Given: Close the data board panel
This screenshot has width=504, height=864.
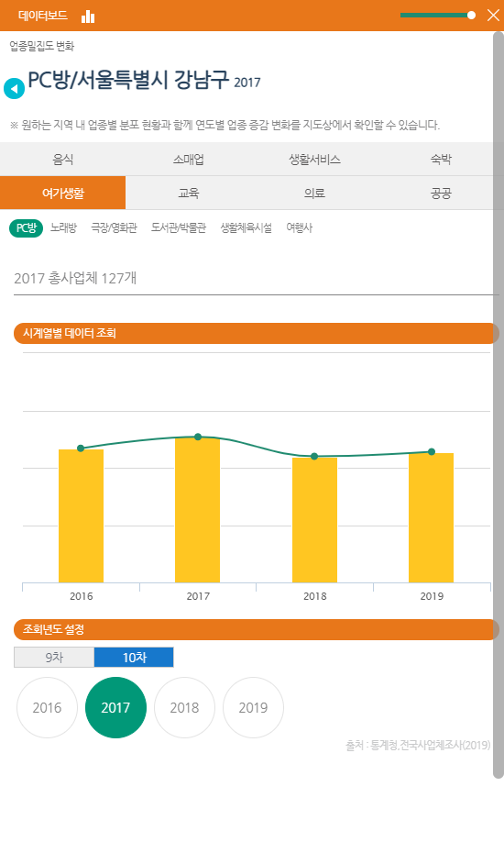Looking at the screenshot, I should tap(493, 16).
